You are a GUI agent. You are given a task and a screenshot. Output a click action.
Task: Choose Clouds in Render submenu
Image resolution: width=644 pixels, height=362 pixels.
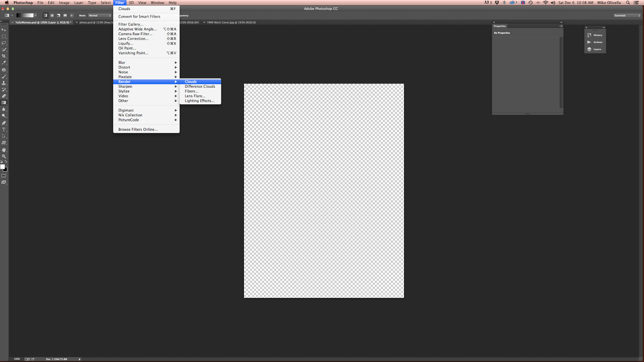pos(200,82)
